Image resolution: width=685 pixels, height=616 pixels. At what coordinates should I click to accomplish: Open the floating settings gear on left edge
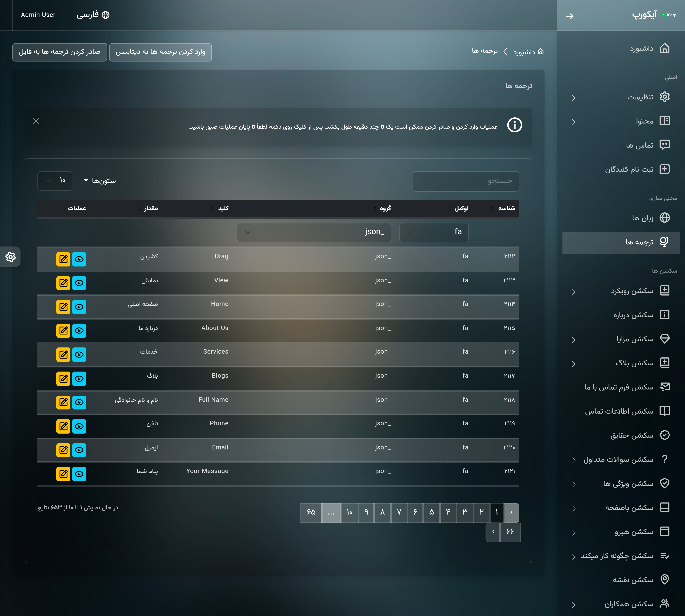pyautogui.click(x=10, y=257)
